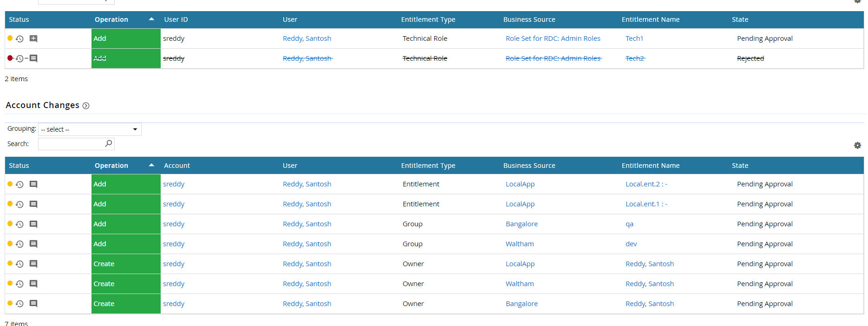Click the Role Set for RDC: Admin Roles link
Screen dimensions: 868x326
(553, 38)
